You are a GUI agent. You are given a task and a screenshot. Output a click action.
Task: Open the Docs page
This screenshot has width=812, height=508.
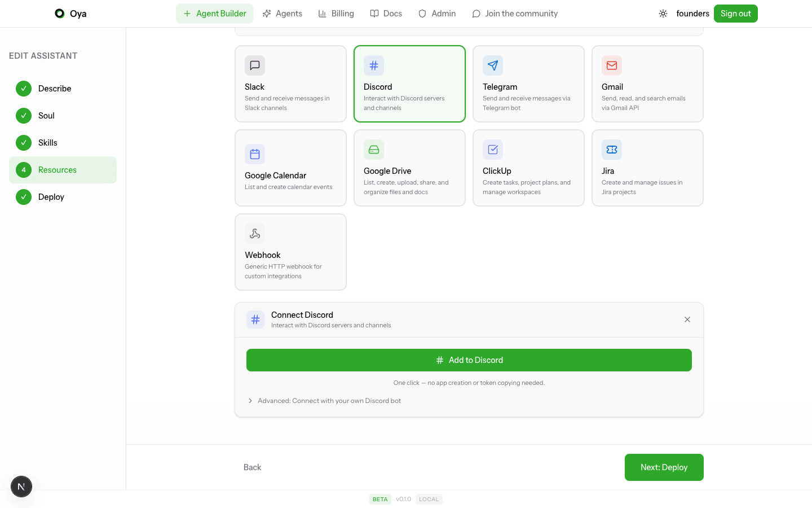click(x=386, y=13)
